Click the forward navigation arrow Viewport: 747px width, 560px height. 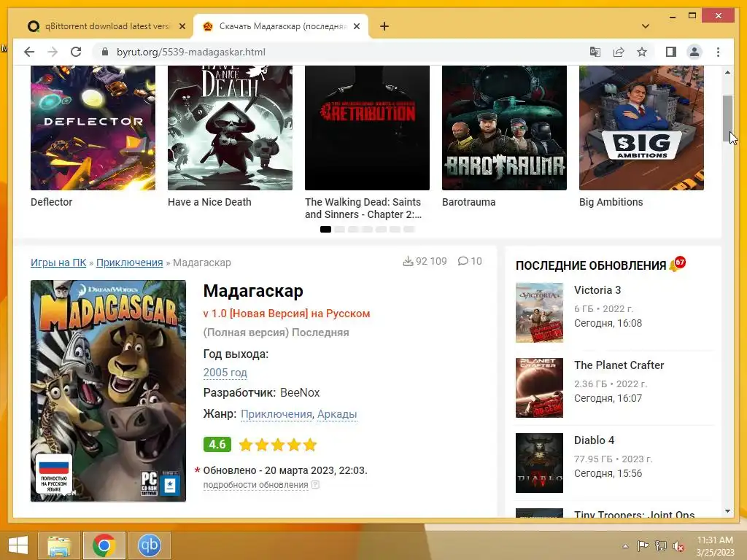coord(53,52)
